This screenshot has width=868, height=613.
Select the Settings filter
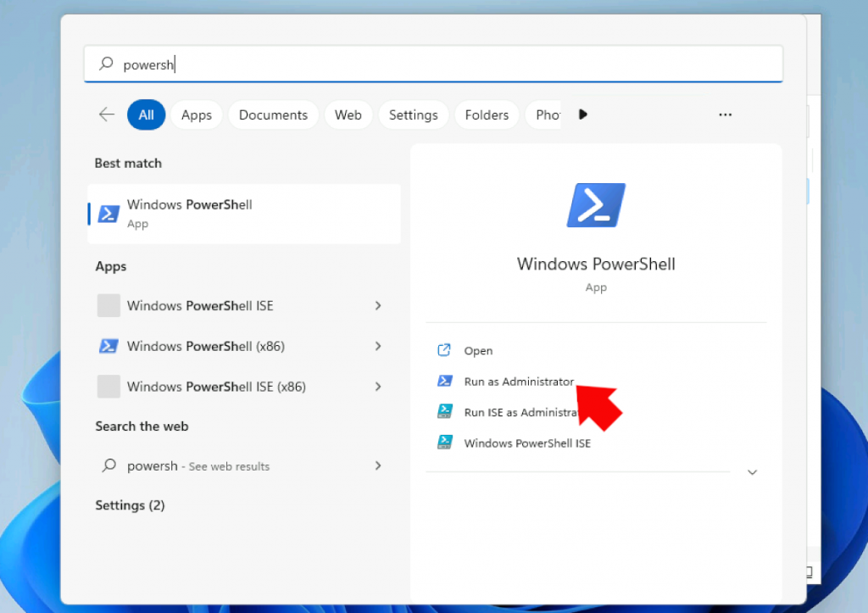[x=413, y=114]
